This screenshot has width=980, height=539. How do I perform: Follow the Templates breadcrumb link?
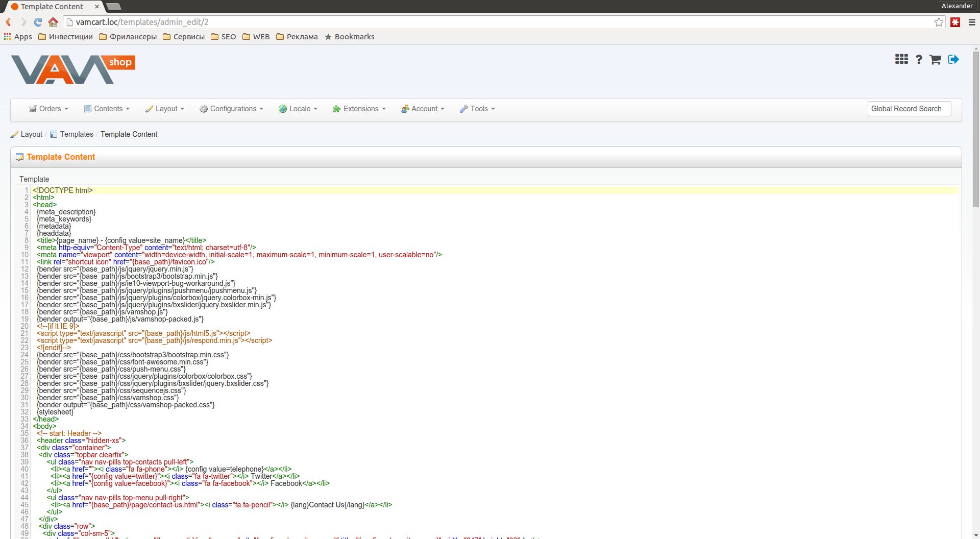pyautogui.click(x=77, y=134)
